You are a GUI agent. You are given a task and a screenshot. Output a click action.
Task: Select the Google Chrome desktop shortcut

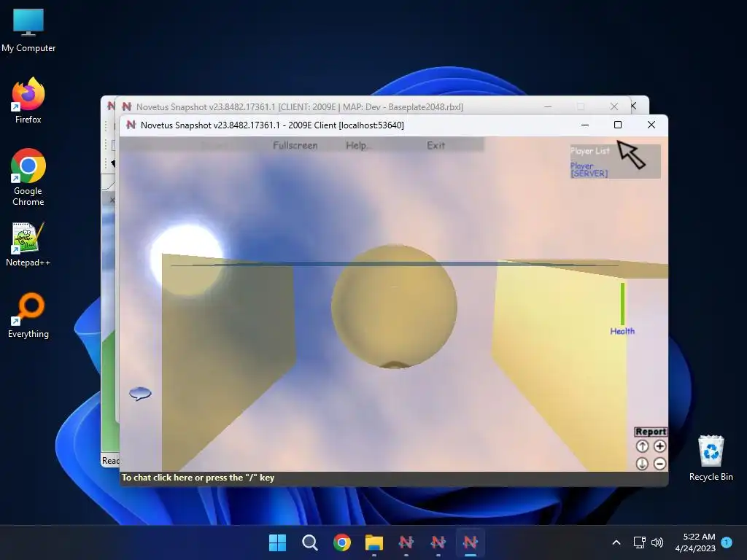tap(28, 177)
